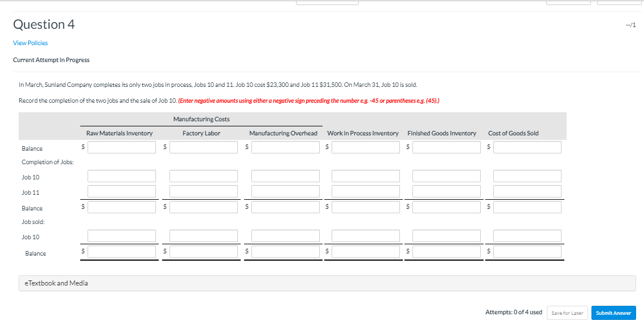Click Job 11 Work in Process Inventory input
The image size is (644, 334).
click(x=365, y=191)
